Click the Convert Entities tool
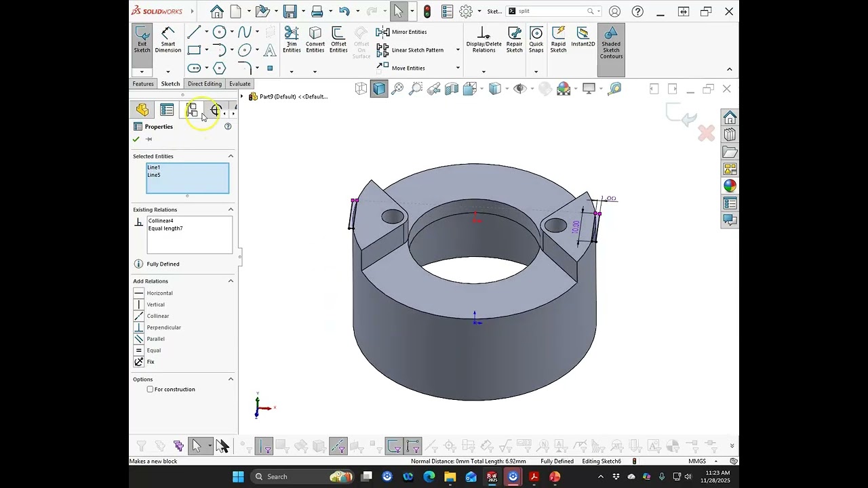868x488 pixels. (x=315, y=40)
